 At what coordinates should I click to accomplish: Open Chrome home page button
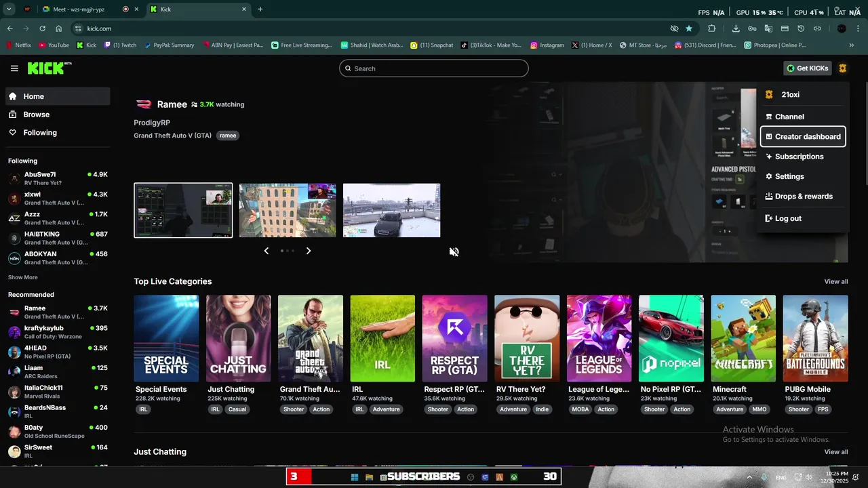tap(59, 28)
